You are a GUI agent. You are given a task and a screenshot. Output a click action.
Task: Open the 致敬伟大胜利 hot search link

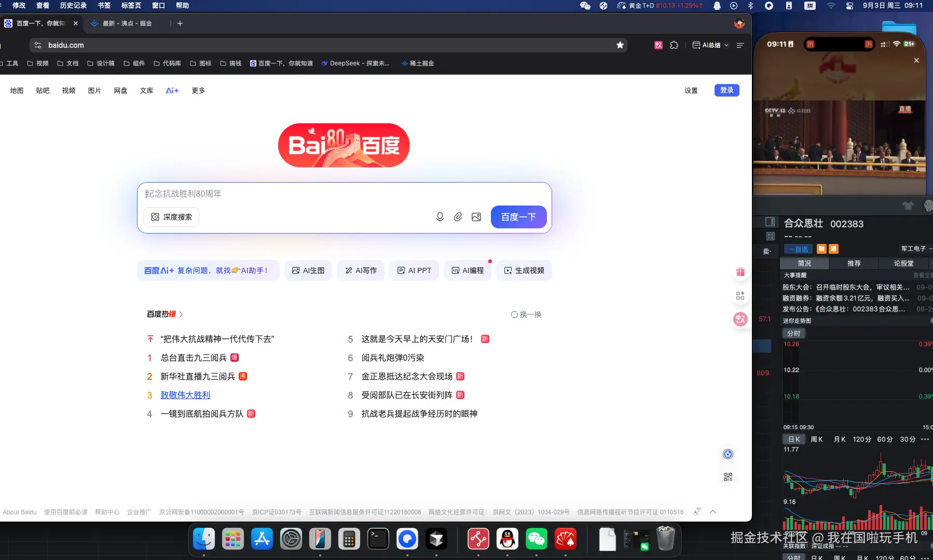click(185, 395)
